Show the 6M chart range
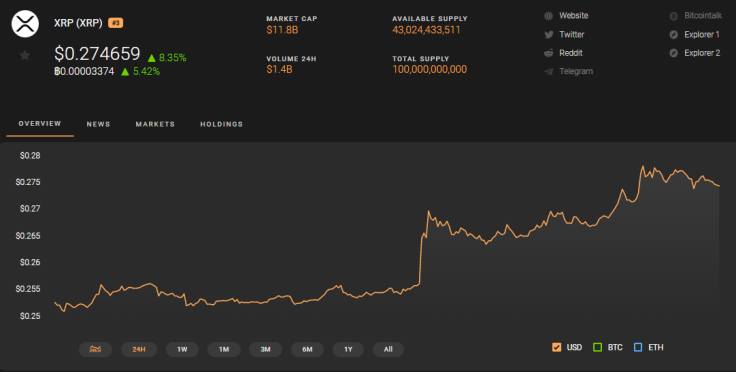The height and width of the screenshot is (372, 736). click(307, 349)
